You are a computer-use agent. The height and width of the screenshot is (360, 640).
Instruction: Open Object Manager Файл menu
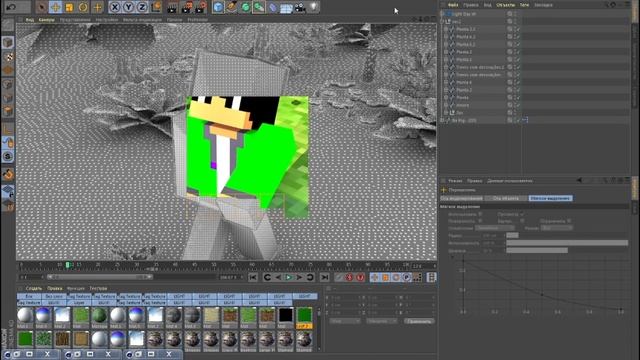coord(453,5)
